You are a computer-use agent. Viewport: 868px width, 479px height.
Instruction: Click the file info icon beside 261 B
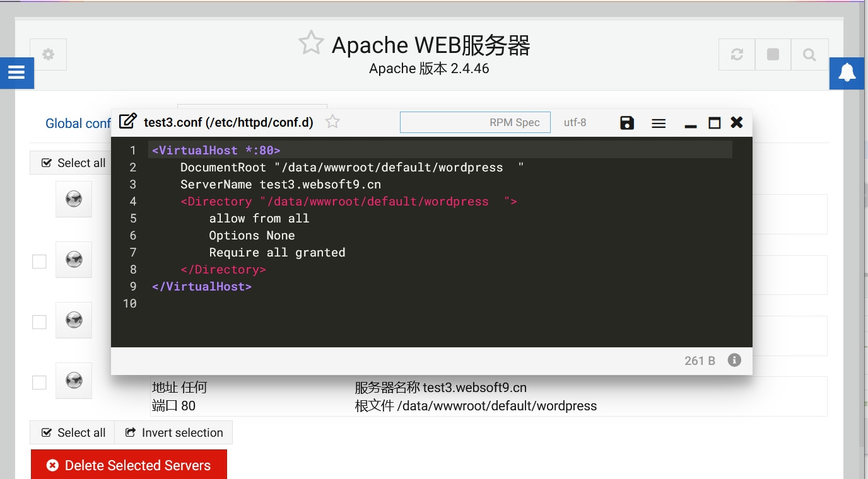point(734,361)
